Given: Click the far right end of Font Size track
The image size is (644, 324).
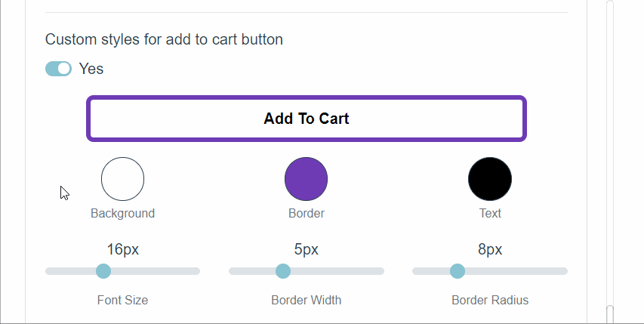Looking at the screenshot, I should 196,271.
